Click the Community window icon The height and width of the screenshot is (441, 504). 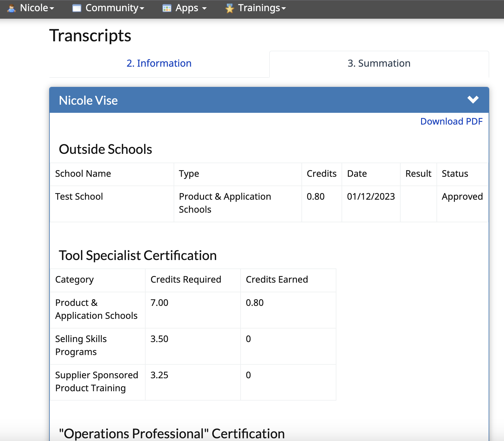77,8
